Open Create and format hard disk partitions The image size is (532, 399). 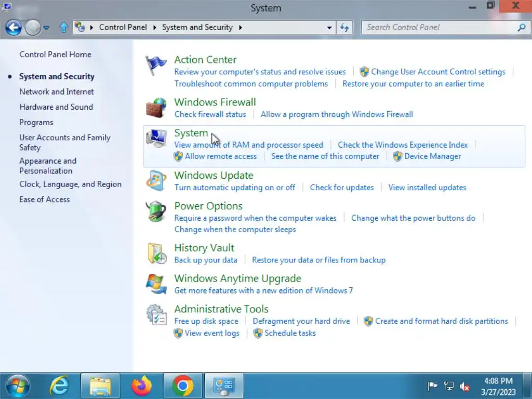(x=442, y=321)
